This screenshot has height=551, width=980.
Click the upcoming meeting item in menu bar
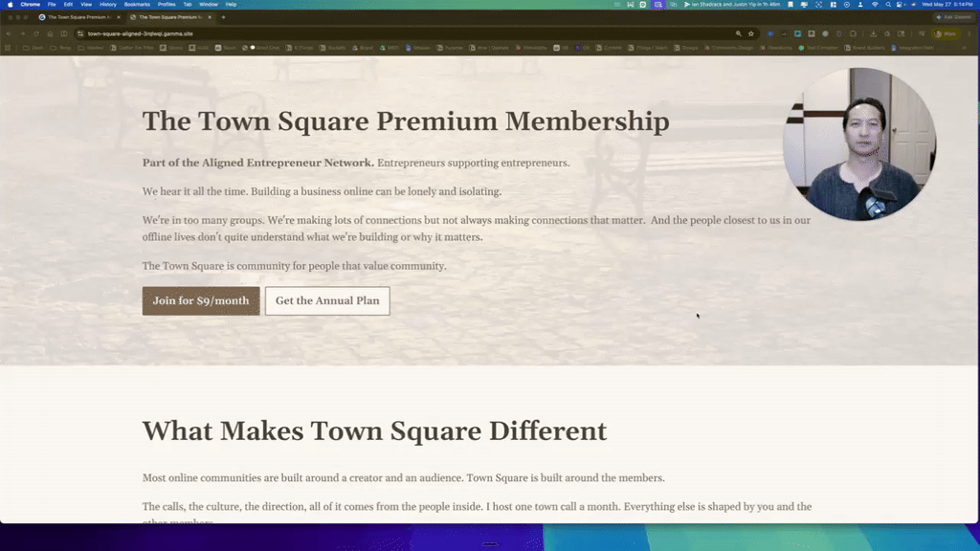point(732,5)
